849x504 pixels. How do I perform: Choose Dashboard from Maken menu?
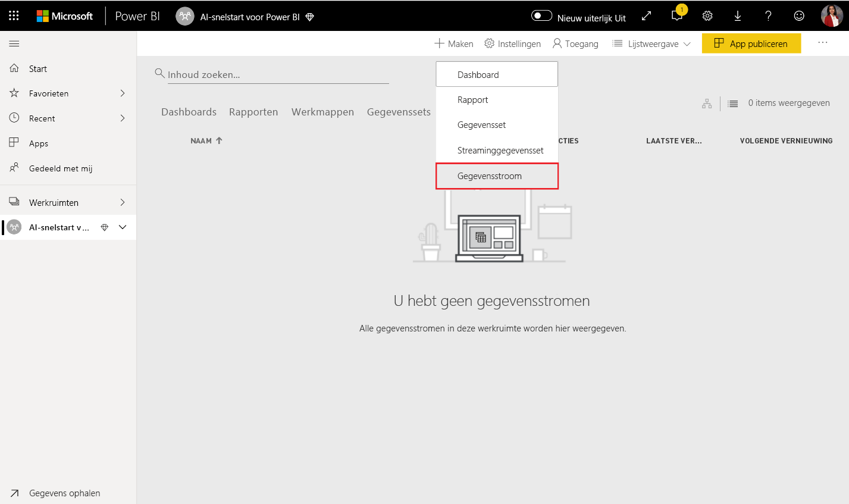click(x=497, y=74)
